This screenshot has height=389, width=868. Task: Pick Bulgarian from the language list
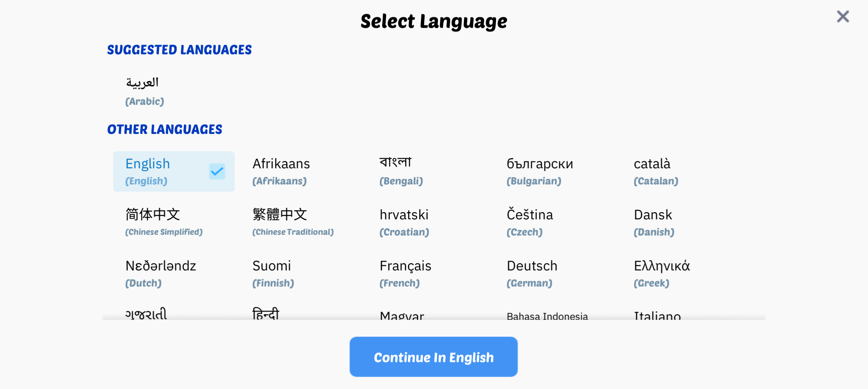(x=539, y=171)
